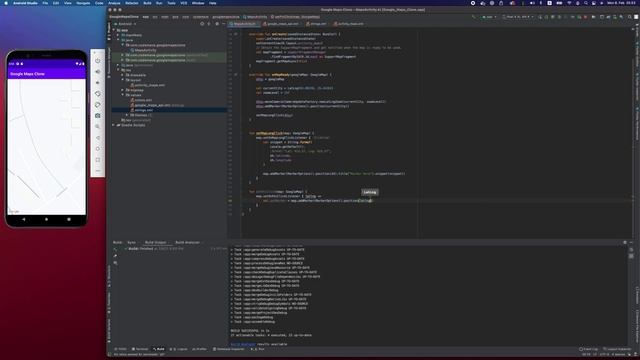Hide the Project panel with minus icon
Image resolution: width=640 pixels, height=360 pixels.
223,24
